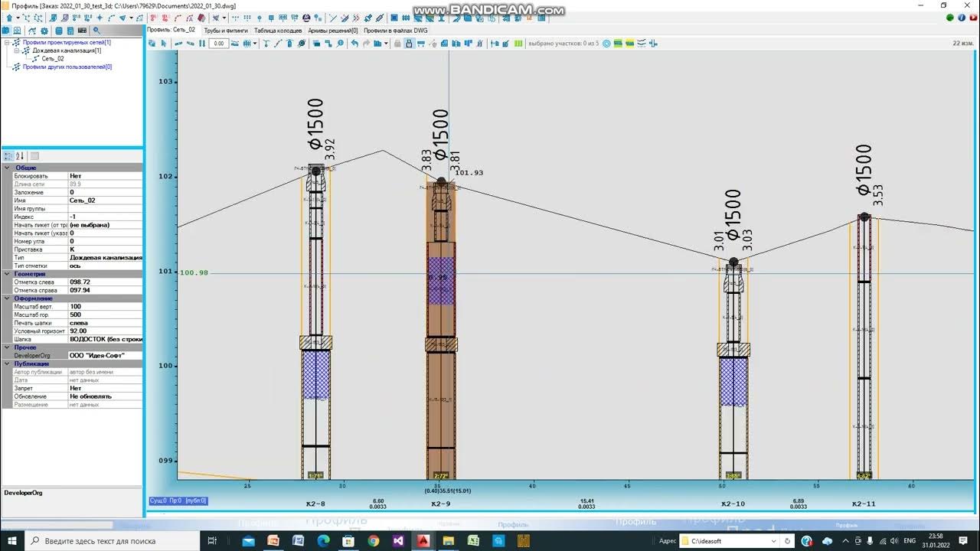Click the Шапка value ВОДОСТОК
The height and width of the screenshot is (551, 980).
[x=105, y=339]
